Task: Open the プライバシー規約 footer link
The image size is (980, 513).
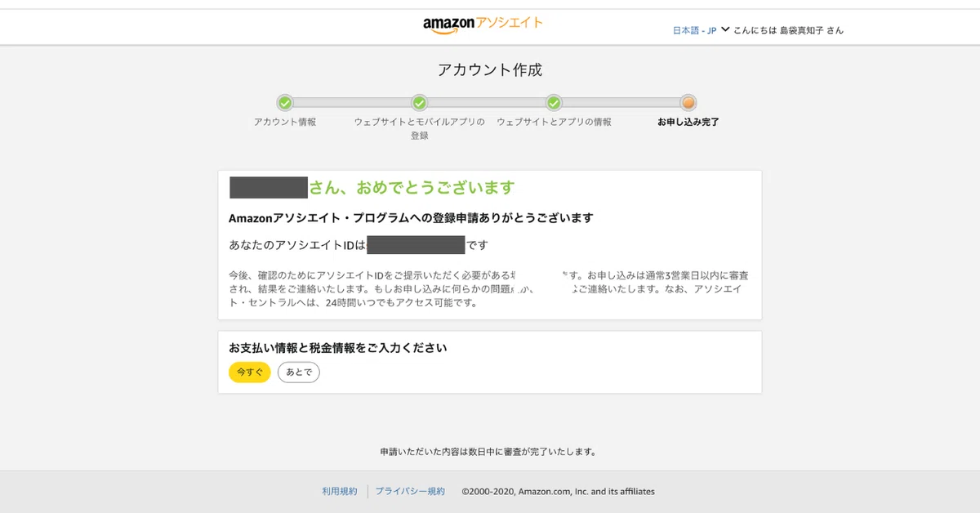Action: click(x=410, y=492)
